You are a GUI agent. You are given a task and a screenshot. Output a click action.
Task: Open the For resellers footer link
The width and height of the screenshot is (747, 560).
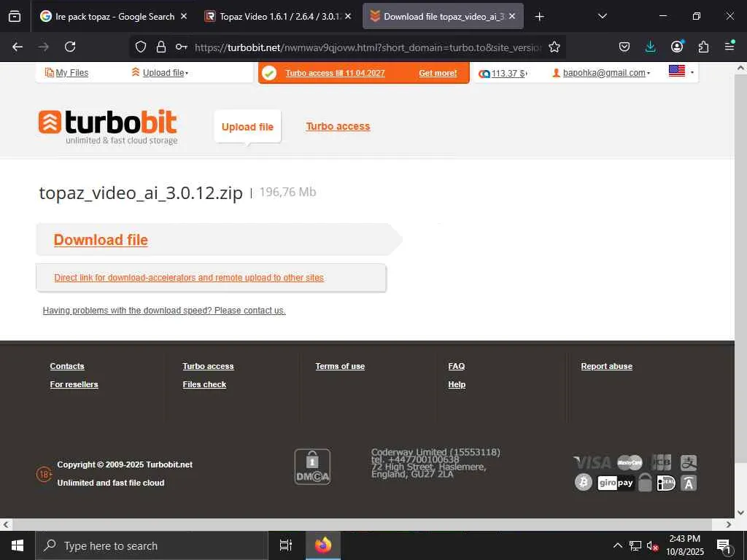tap(74, 384)
